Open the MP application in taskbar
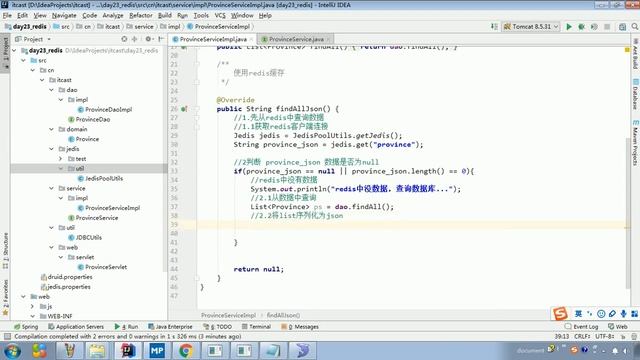Viewport: 640px width, 360px height. tap(157, 351)
